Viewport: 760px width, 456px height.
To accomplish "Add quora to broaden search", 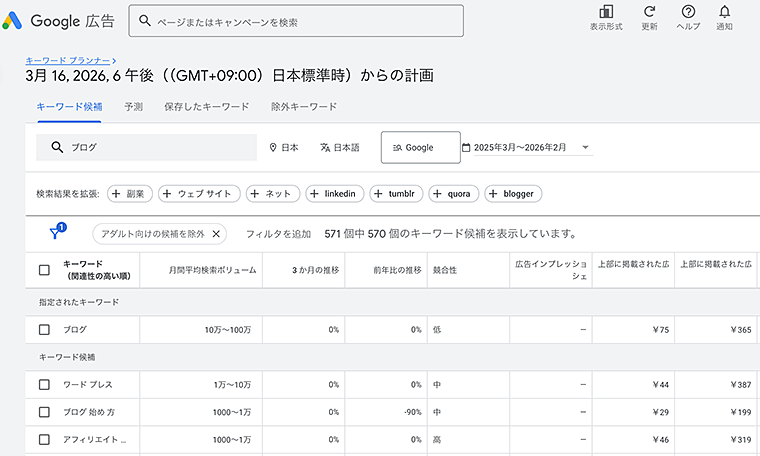I will tap(454, 194).
